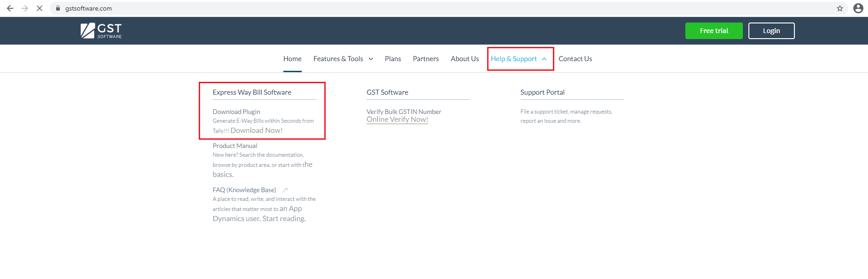Select Verify Bulk GSTIN Number
Viewport: 868px width, 279px height.
(x=404, y=112)
